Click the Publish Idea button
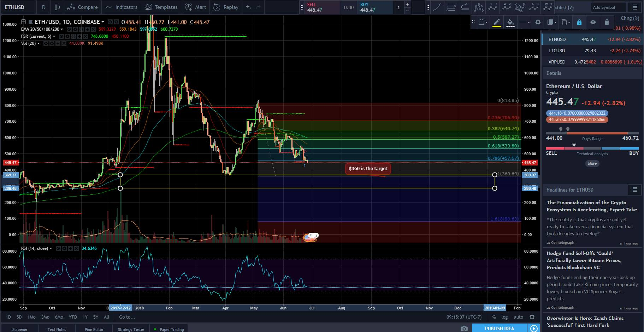 click(x=499, y=328)
